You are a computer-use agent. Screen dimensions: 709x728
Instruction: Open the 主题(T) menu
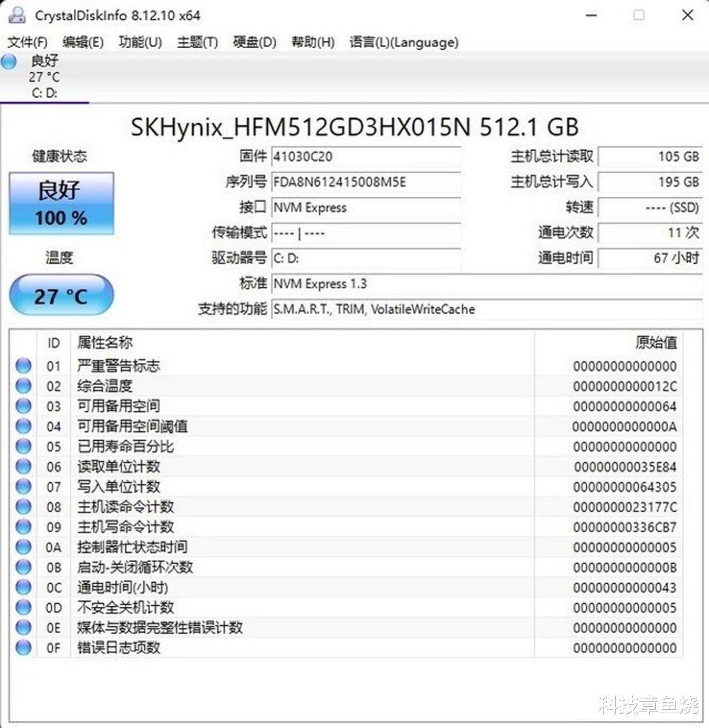pos(197,42)
